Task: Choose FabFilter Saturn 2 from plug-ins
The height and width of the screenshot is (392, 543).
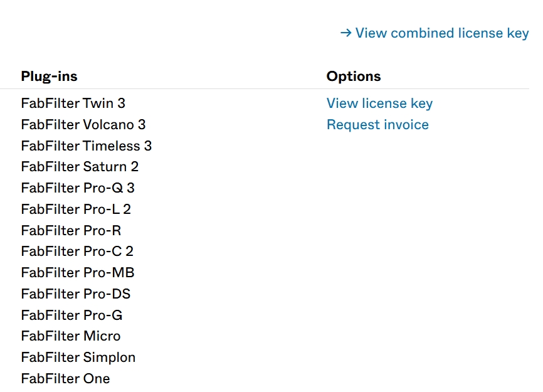Action: pyautogui.click(x=80, y=167)
